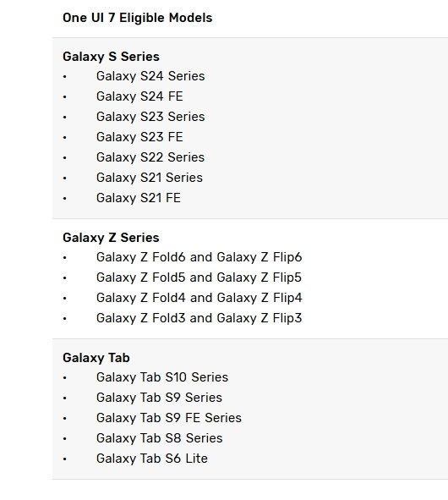Click the Galaxy Tab S8 Series text
This screenshot has width=448, height=500.
pos(159,438)
